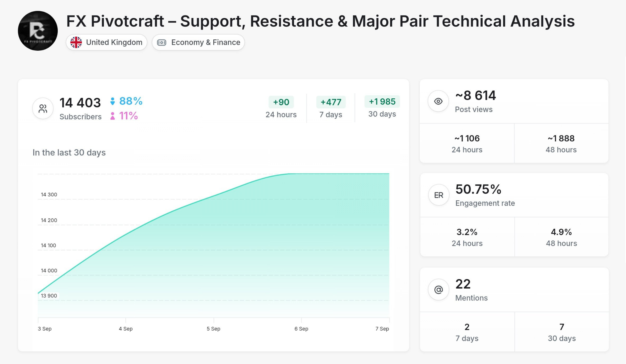Click the 11% female percentage
The height and width of the screenshot is (364, 626).
[x=128, y=116]
